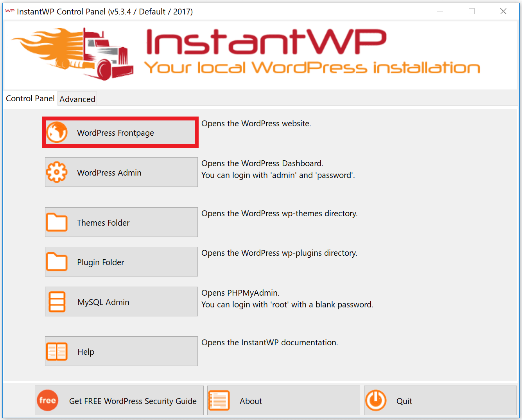Open the wp-themes directory
The image size is (522, 420).
coord(121,222)
